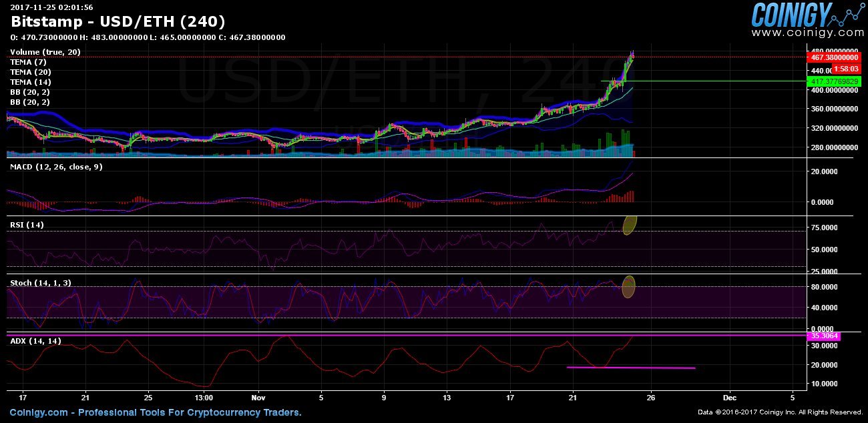This screenshot has height=423, width=868.
Task: Select the TEMA (20) indicator label
Action: click(x=30, y=71)
